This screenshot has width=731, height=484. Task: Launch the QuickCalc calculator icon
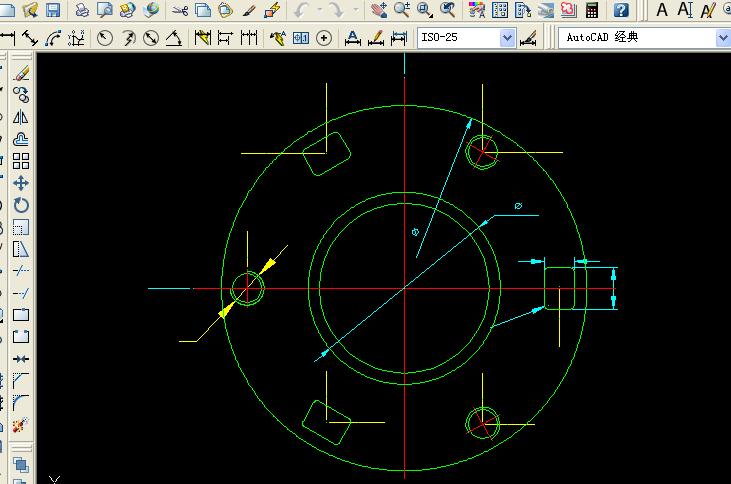[592, 9]
